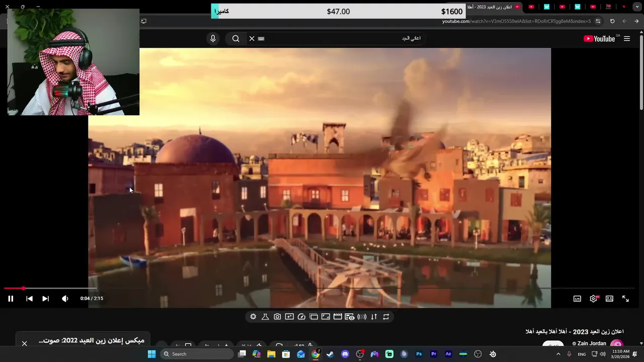Open the clock showing 11:10 AM

(x=620, y=354)
